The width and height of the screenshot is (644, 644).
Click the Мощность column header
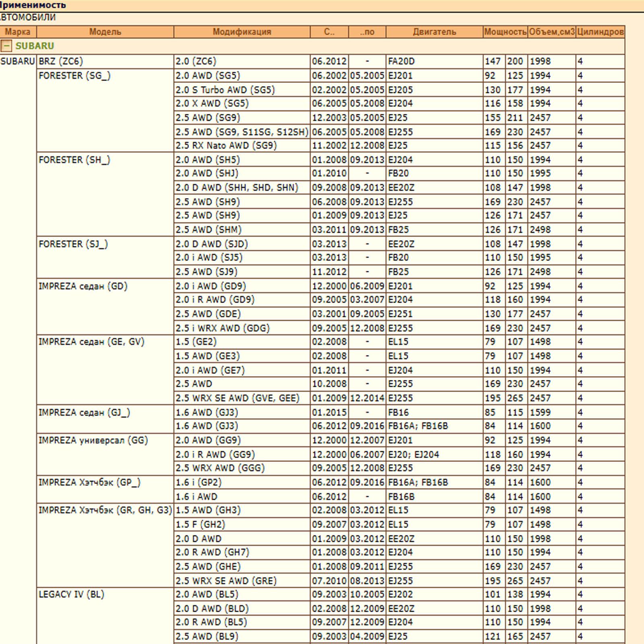point(505,32)
